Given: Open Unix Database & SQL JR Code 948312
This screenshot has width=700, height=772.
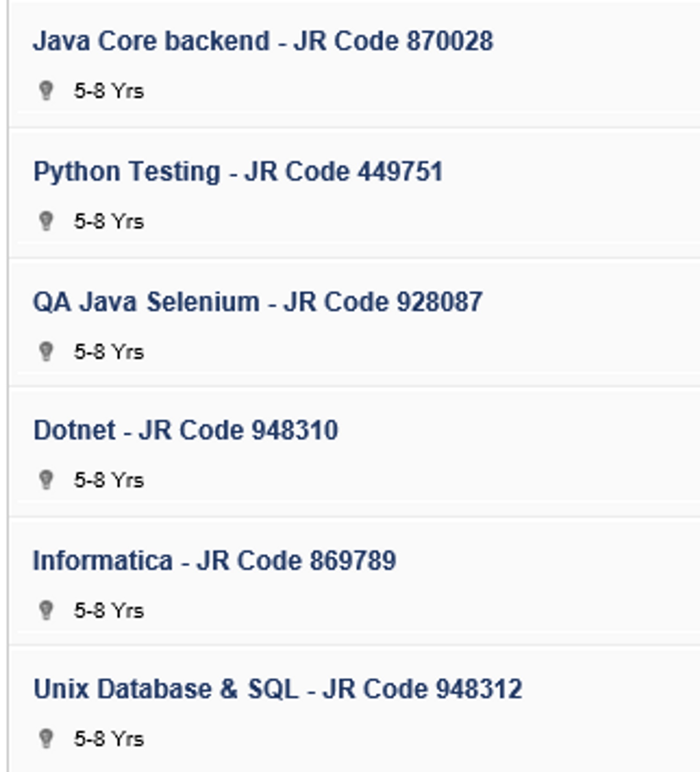Looking at the screenshot, I should point(278,689).
